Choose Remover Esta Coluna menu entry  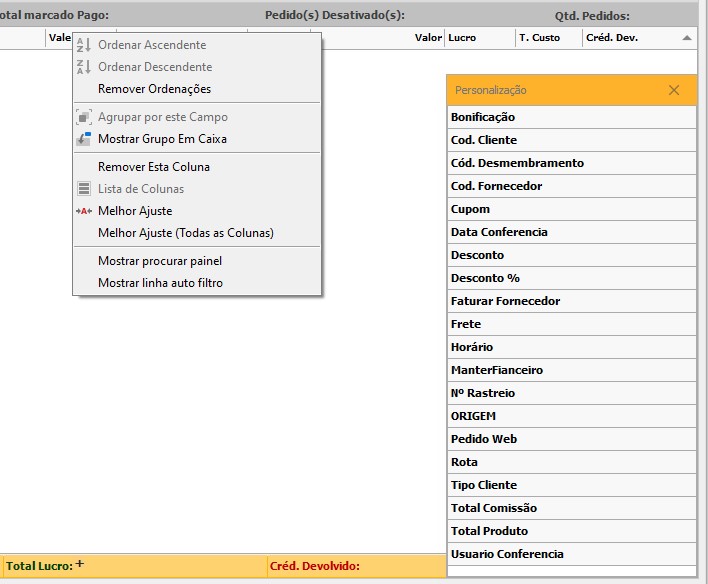154,167
